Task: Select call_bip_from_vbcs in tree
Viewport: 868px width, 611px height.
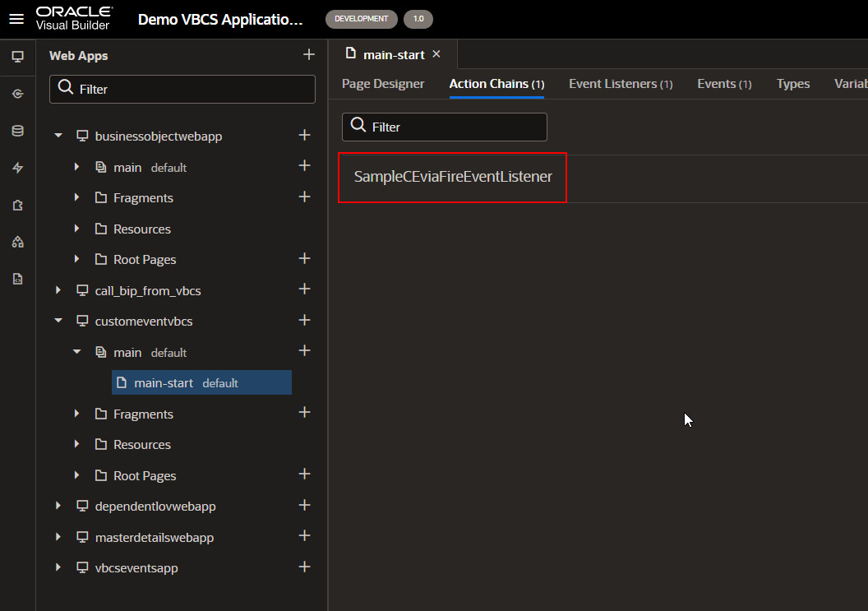Action: tap(148, 291)
